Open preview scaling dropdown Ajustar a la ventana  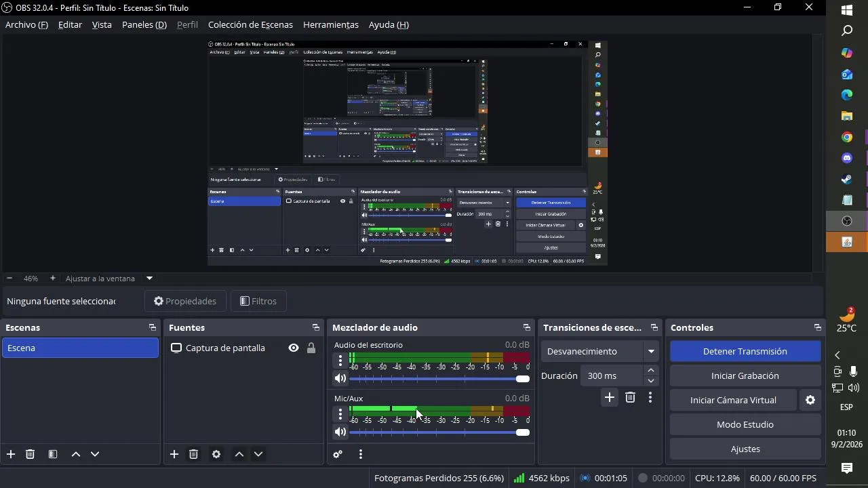[149, 278]
